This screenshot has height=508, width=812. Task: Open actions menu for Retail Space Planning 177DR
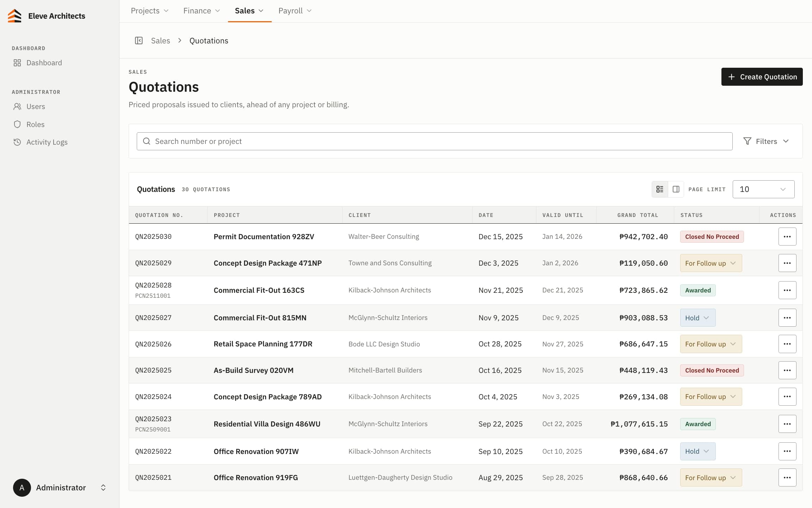coord(787,344)
